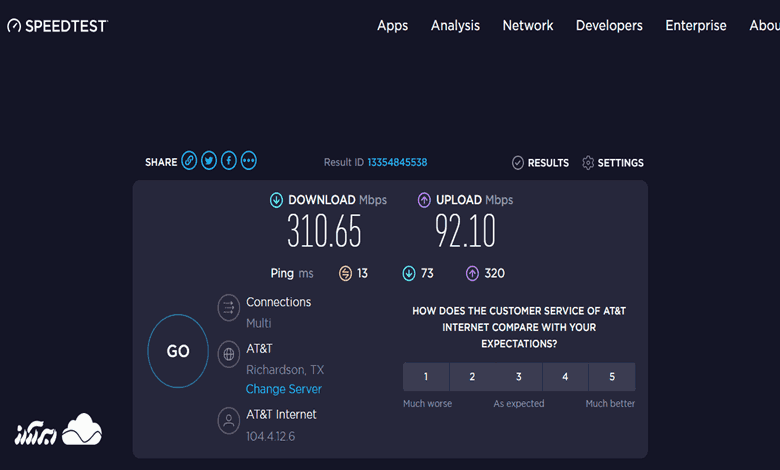Click download ping value 73

point(427,273)
